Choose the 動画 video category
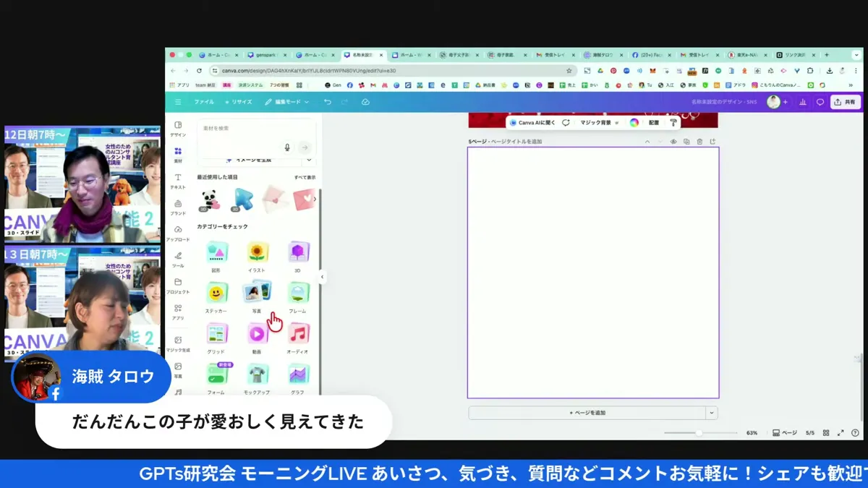Screen dimensions: 868x488 [257, 338]
